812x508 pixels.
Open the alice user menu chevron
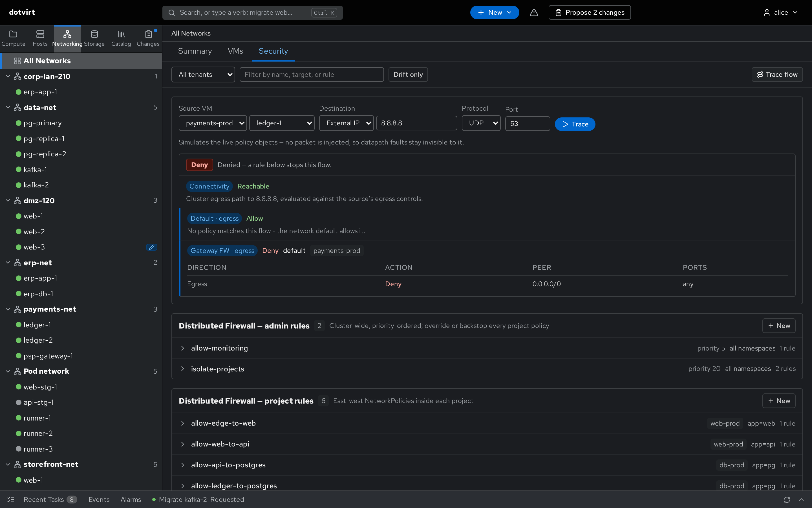click(795, 12)
